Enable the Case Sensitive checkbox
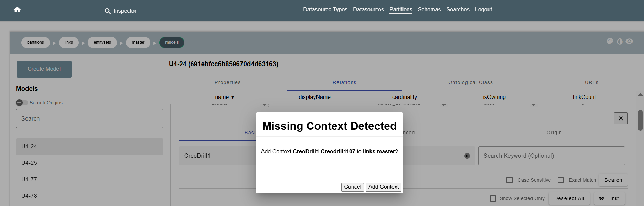The image size is (644, 206). [509, 180]
